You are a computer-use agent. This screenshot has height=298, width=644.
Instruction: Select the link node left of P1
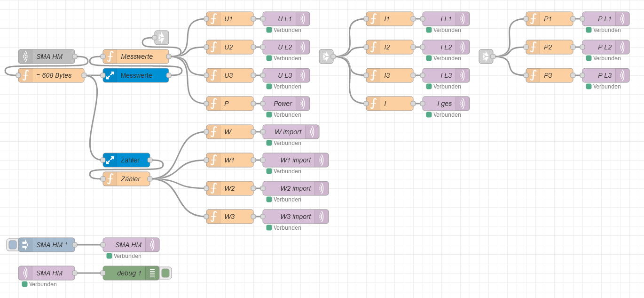point(486,56)
